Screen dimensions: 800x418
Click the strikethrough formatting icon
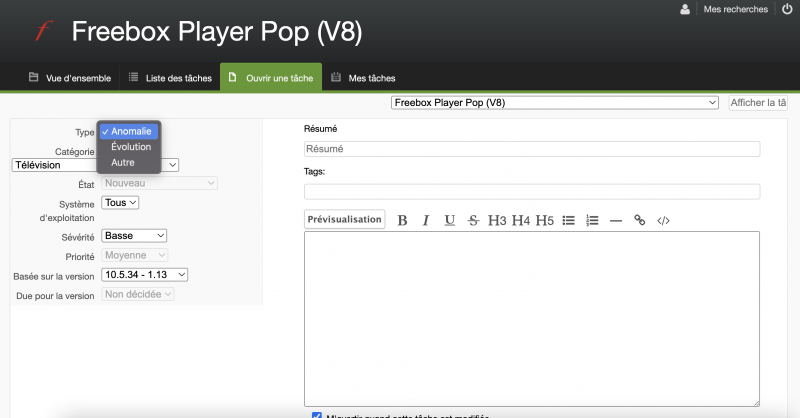click(x=473, y=220)
